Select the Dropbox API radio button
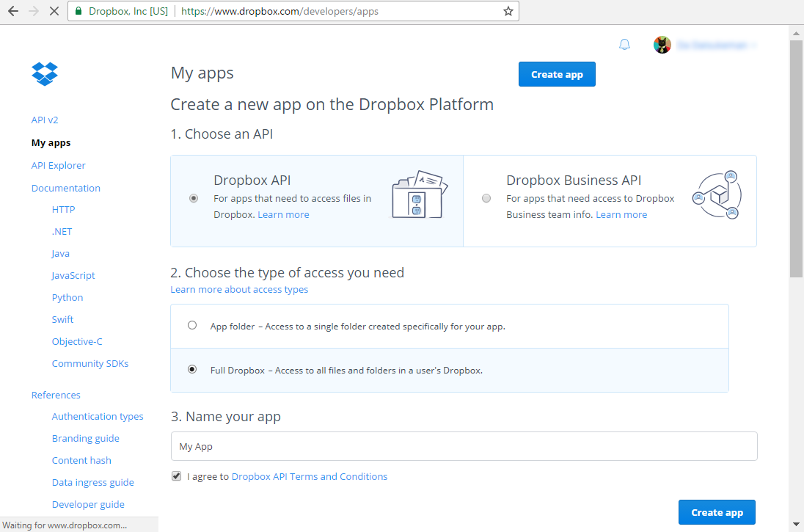The image size is (804, 532). click(193, 198)
